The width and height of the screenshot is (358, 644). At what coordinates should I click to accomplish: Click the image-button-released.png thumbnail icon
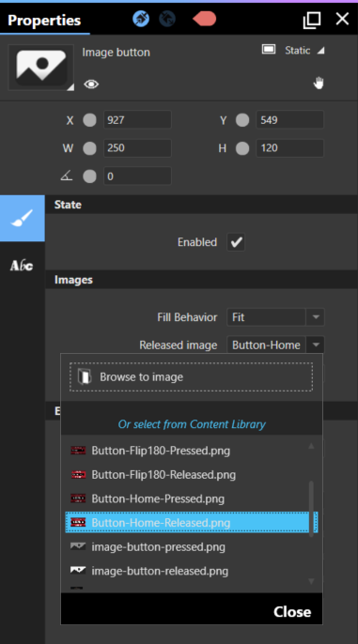[78, 571]
